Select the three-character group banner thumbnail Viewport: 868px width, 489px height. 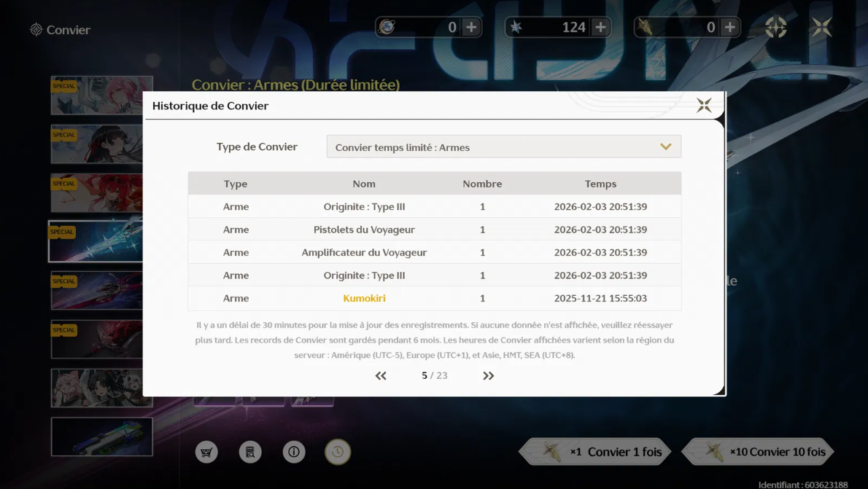coord(102,388)
